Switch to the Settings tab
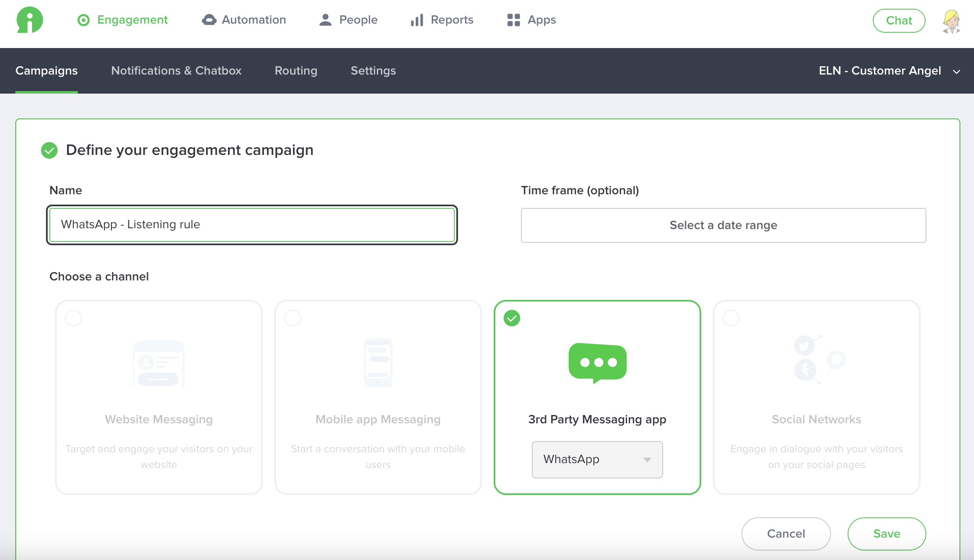The width and height of the screenshot is (974, 560). tap(373, 71)
